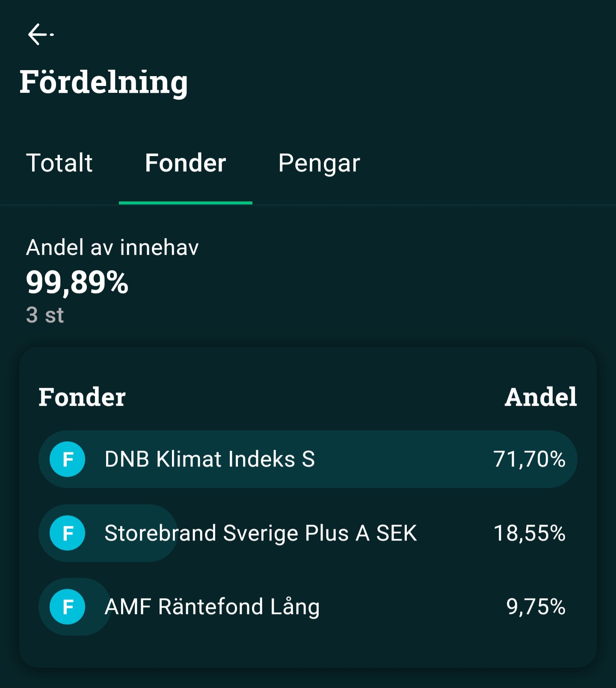Click DNB Klimat Indeks S fund icon
Screen dimensions: 616x688
click(x=67, y=459)
